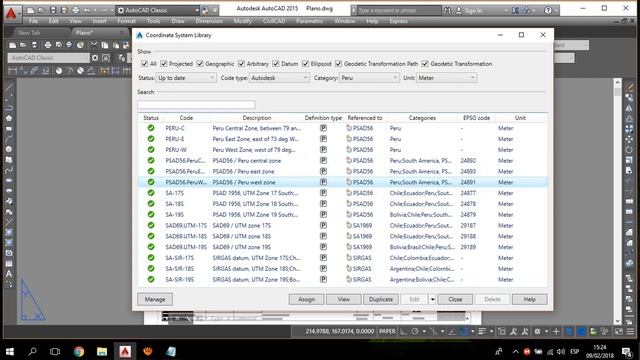Open Chrome from the taskbar
640x360 pixels.
[x=79, y=351]
